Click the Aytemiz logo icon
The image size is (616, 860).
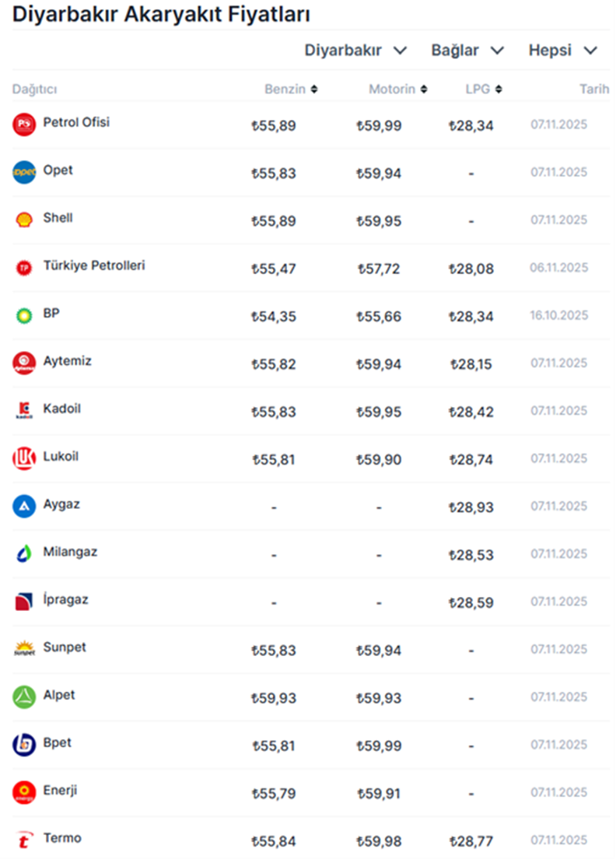[24, 363]
